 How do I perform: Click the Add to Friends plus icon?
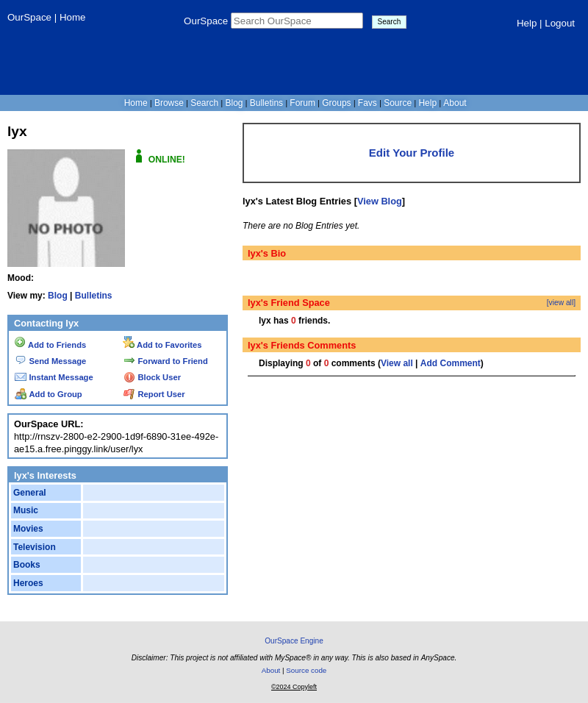pyautogui.click(x=20, y=343)
